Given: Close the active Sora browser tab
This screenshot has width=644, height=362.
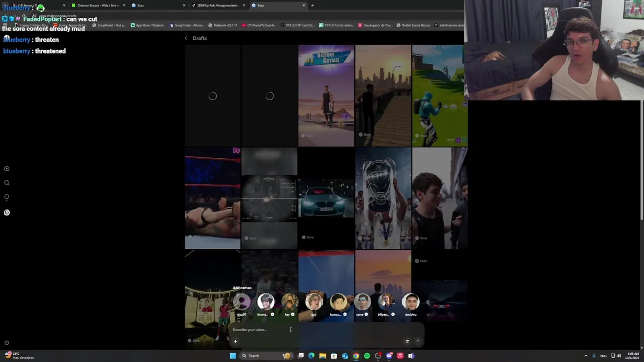Looking at the screenshot, I should coord(303,5).
